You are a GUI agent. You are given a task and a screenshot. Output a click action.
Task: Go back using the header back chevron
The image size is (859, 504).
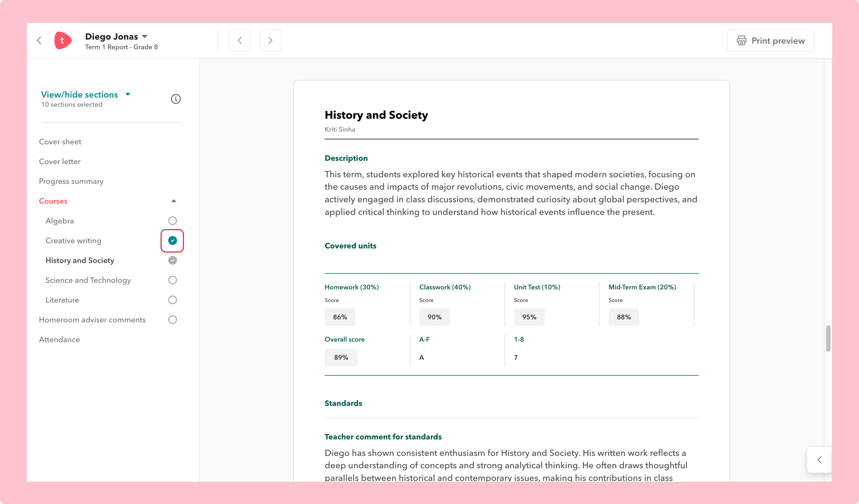39,41
